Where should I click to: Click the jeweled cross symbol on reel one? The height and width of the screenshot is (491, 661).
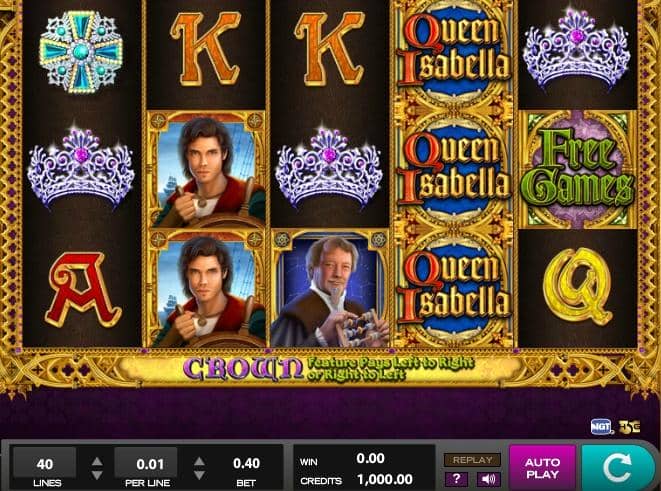[x=81, y=52]
